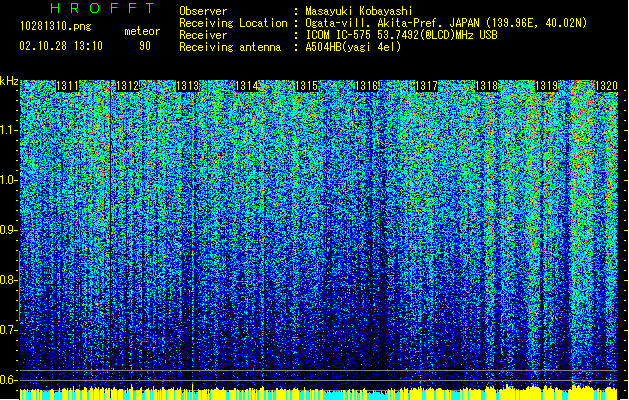Click the 1312 time marker

(127, 86)
